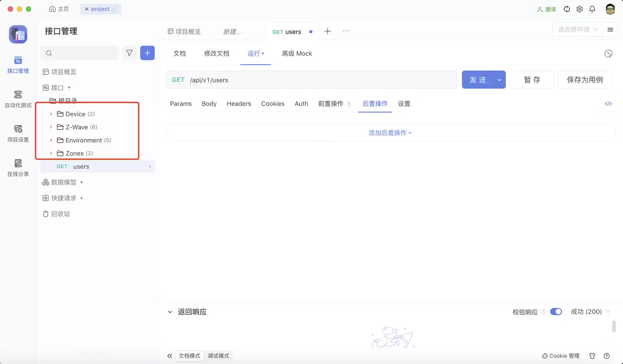Select the GET method selector
This screenshot has height=364, width=623.
coord(178,80)
